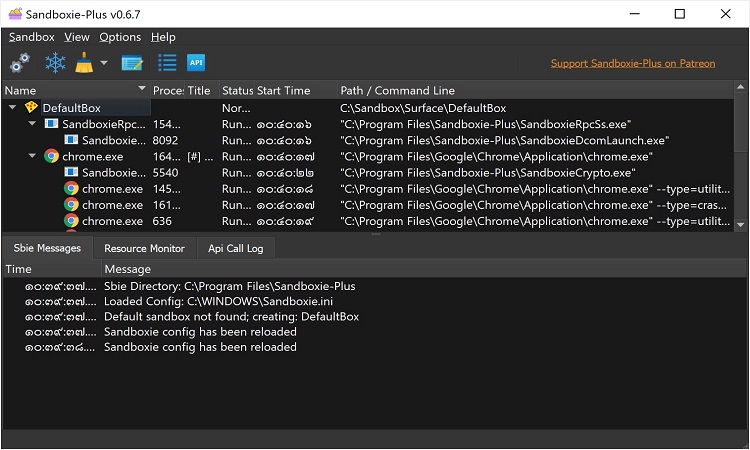Click the gears settings icon in toolbar
Viewport: 750px width, 450px height.
(x=20, y=63)
